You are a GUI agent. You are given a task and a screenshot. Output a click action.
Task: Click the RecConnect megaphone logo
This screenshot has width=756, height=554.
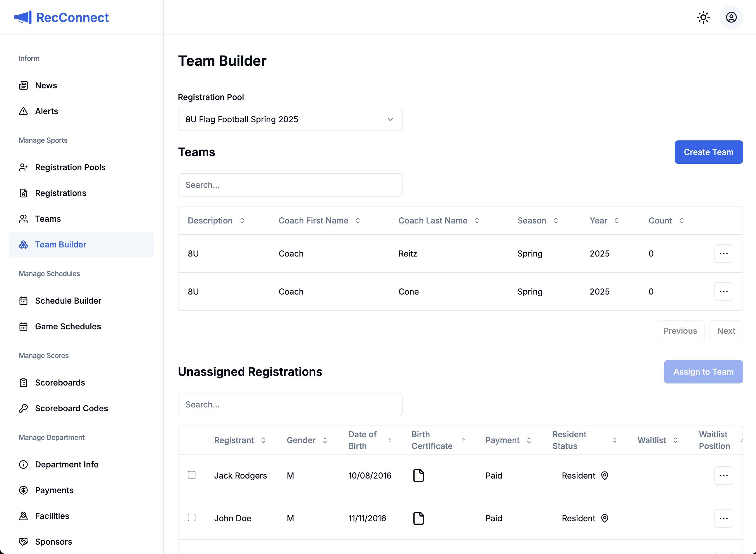tap(23, 18)
